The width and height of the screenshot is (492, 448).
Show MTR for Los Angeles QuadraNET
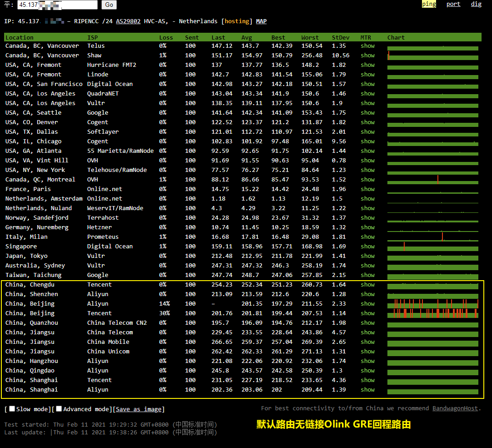tap(367, 94)
